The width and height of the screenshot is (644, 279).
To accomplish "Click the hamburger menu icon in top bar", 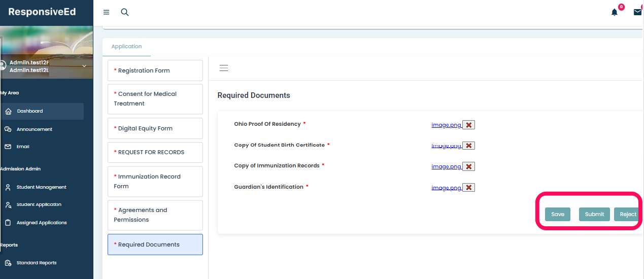I will click(x=106, y=12).
